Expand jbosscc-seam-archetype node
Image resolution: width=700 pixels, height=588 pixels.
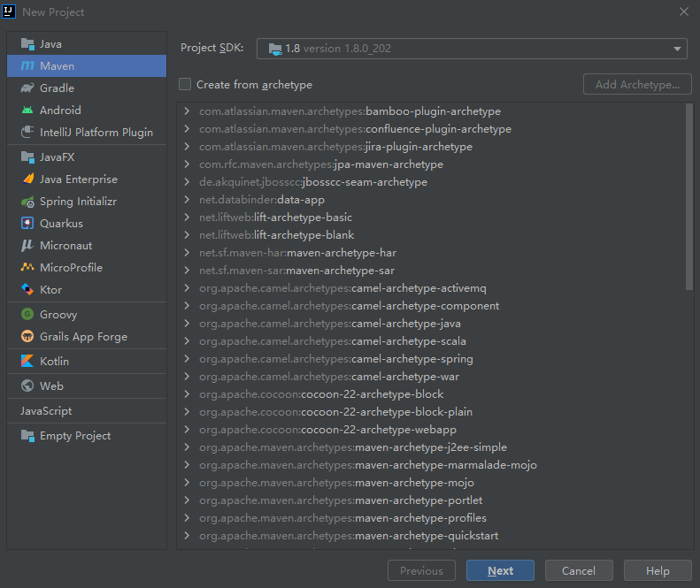point(187,182)
